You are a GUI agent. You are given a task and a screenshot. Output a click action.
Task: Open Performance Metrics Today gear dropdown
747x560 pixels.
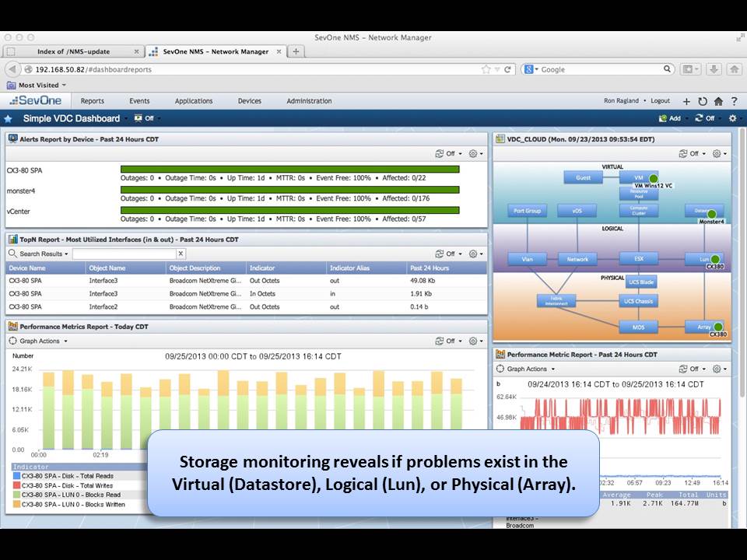pyautogui.click(x=475, y=341)
